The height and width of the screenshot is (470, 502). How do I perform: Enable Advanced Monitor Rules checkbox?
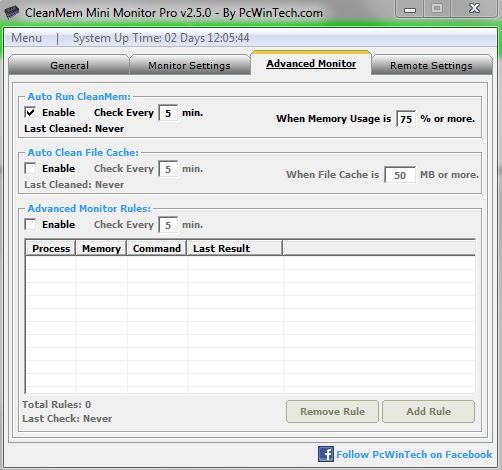(x=30, y=224)
